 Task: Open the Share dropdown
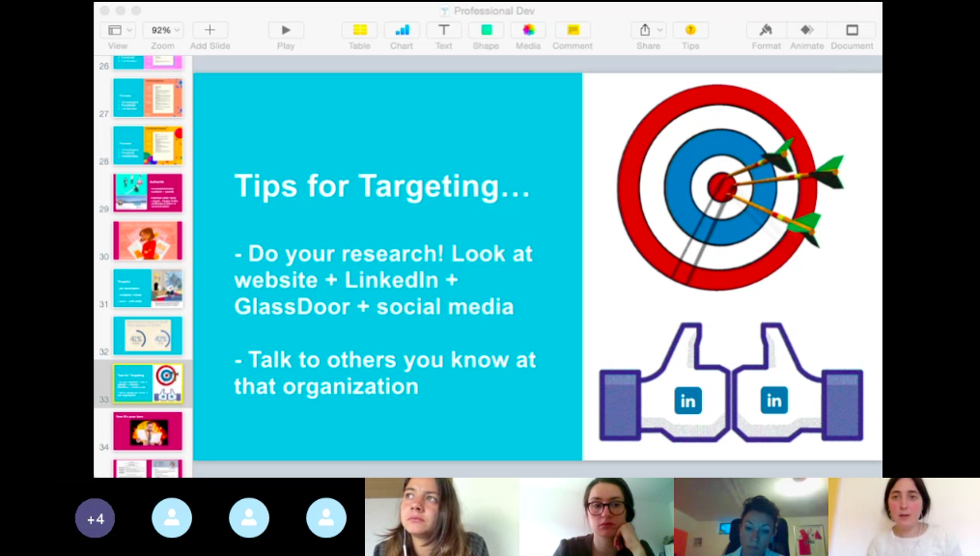[648, 30]
